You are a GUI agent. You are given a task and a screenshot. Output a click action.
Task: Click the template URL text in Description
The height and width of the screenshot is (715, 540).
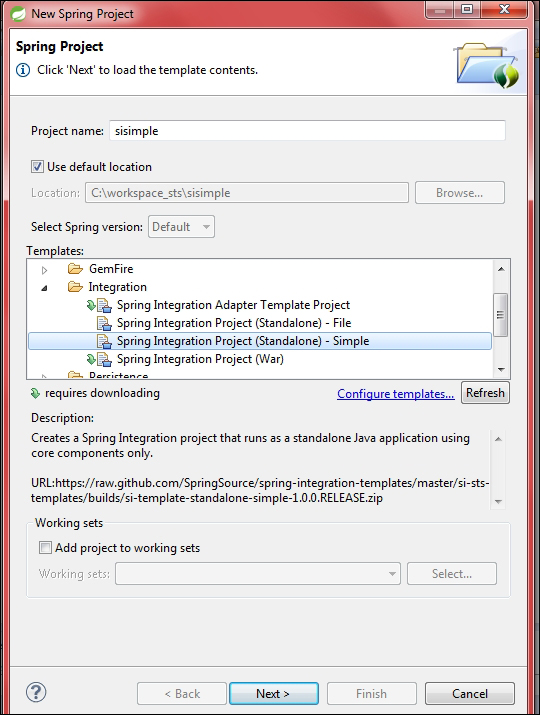click(260, 490)
